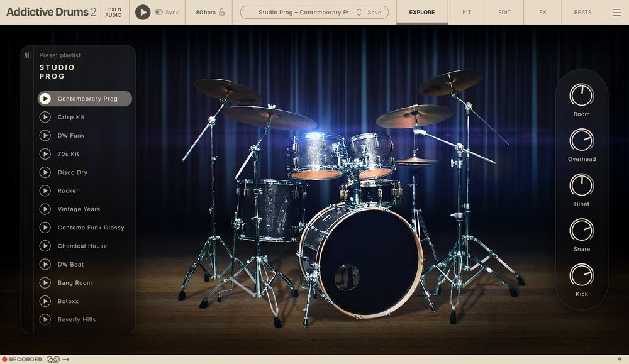Preview the Disco Dry preset audition button
Image resolution: width=629 pixels, height=364 pixels.
coord(45,172)
